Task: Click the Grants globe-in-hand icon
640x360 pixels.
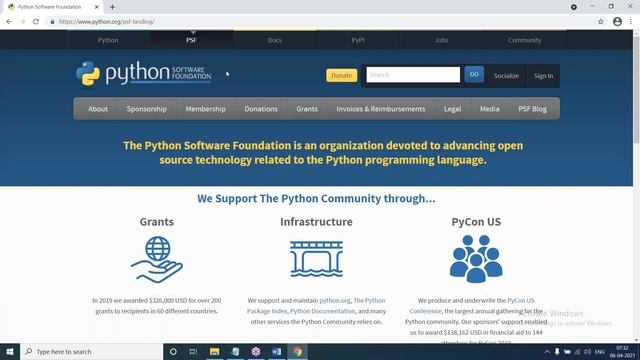Action: pos(157,259)
